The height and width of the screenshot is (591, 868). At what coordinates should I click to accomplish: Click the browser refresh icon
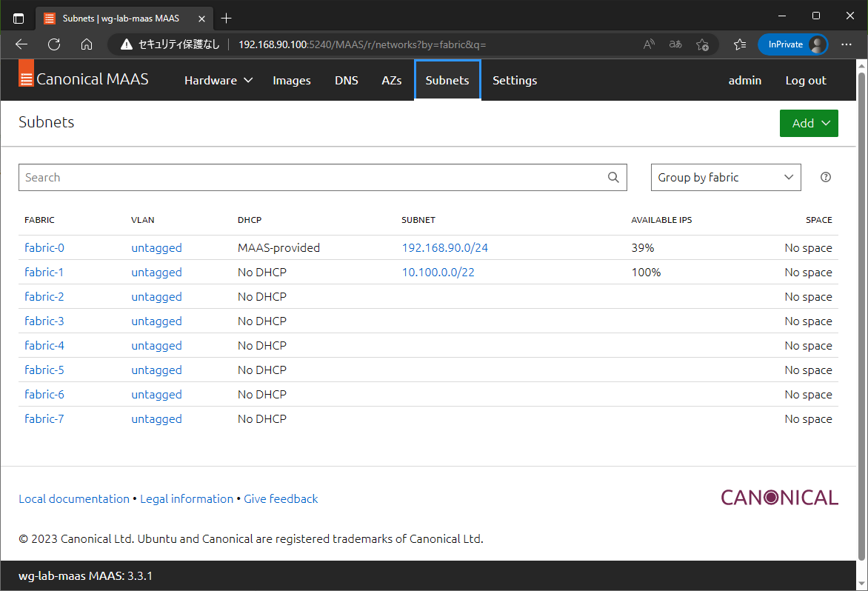coord(53,44)
